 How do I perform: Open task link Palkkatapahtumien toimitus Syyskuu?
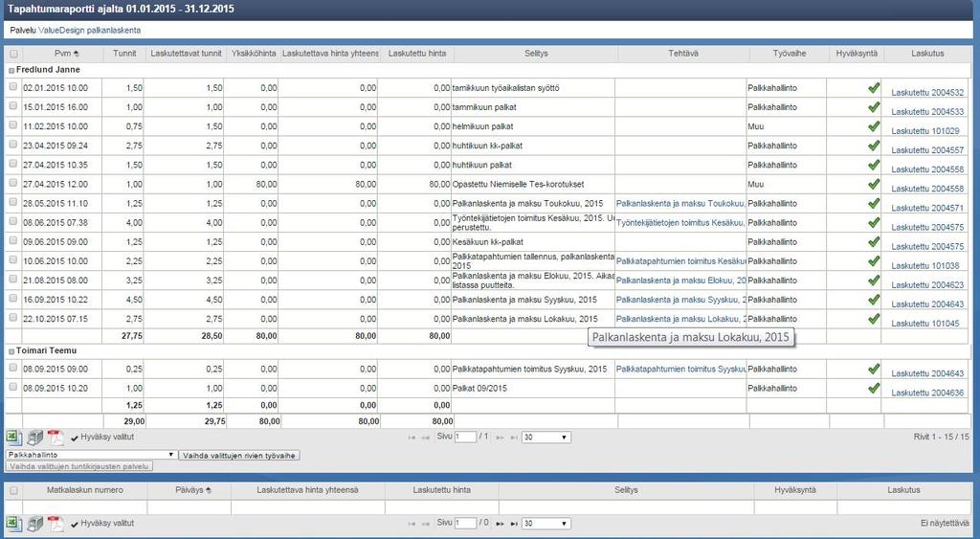(680, 369)
